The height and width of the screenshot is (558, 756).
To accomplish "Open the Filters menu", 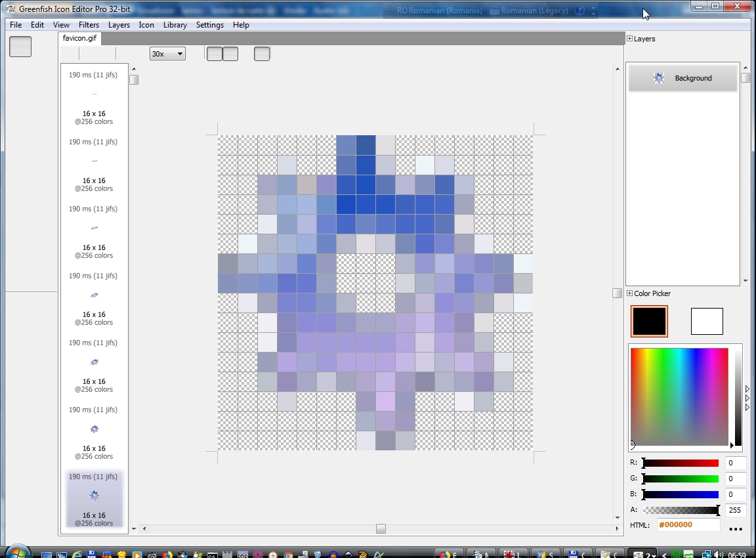I will [x=89, y=25].
